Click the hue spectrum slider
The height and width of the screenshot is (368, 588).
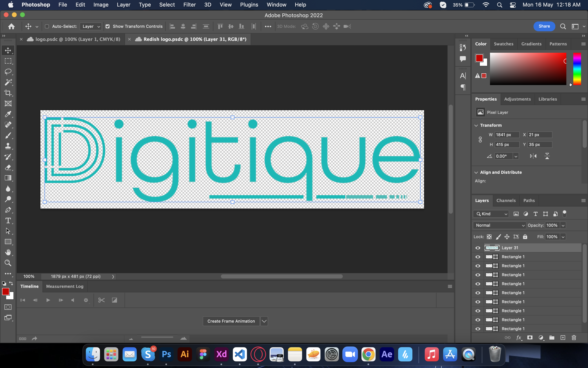(x=577, y=69)
